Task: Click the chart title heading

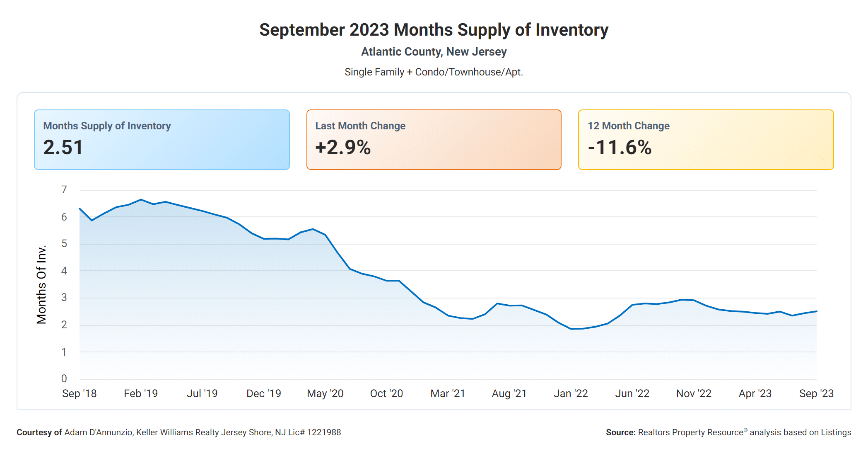Action: 434,30
